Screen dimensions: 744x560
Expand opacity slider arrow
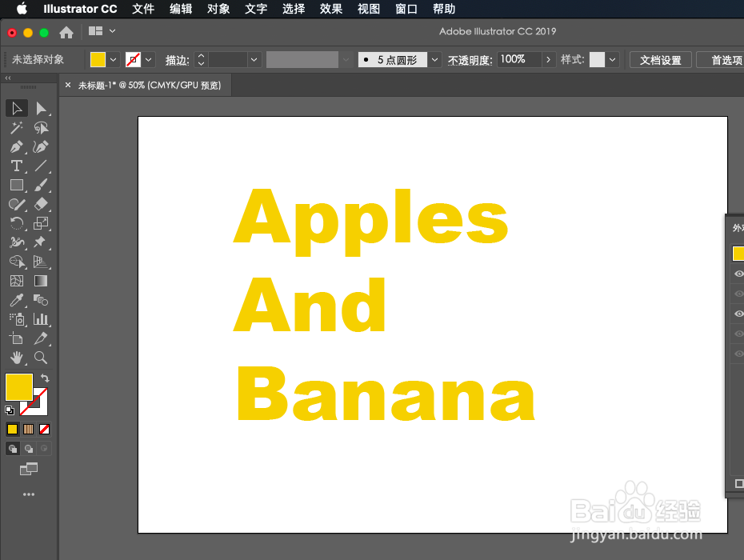pyautogui.click(x=549, y=60)
